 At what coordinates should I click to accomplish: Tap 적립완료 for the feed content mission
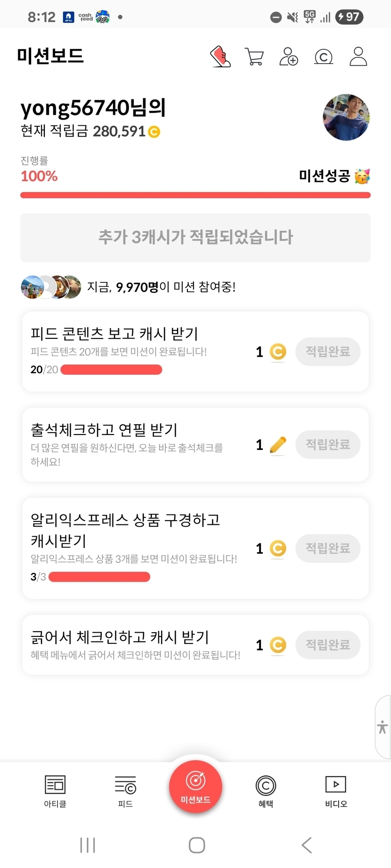[328, 352]
